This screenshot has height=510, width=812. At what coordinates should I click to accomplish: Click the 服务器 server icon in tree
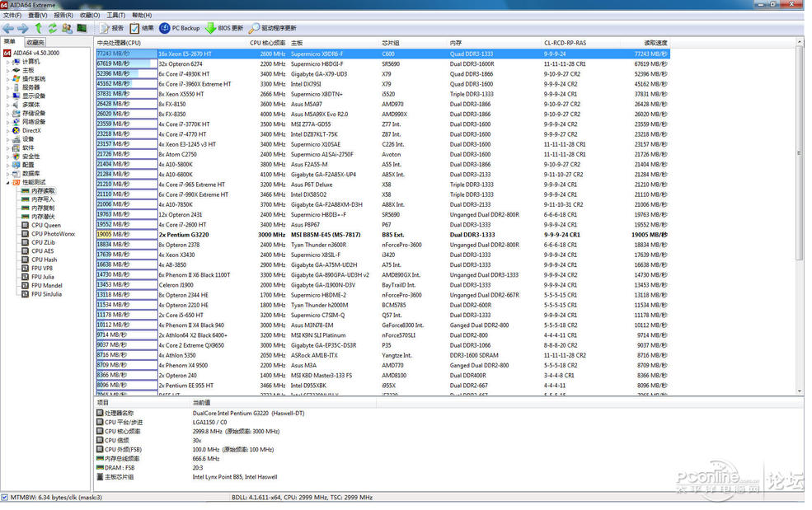pos(16,87)
